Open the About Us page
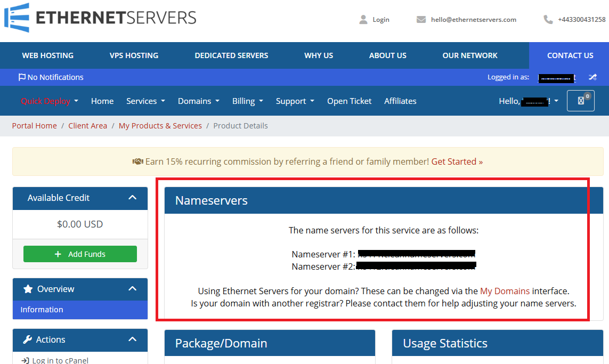Image resolution: width=609 pixels, height=364 pixels. tap(387, 55)
